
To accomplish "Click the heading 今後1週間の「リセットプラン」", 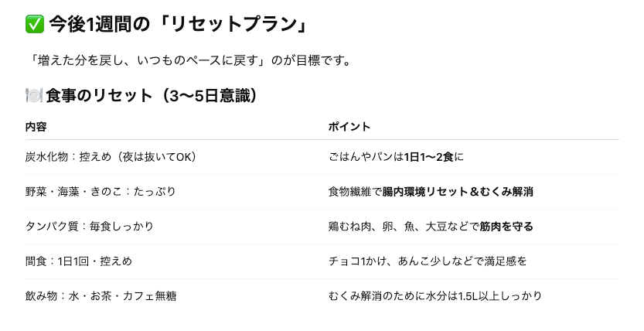I will 179,24.
